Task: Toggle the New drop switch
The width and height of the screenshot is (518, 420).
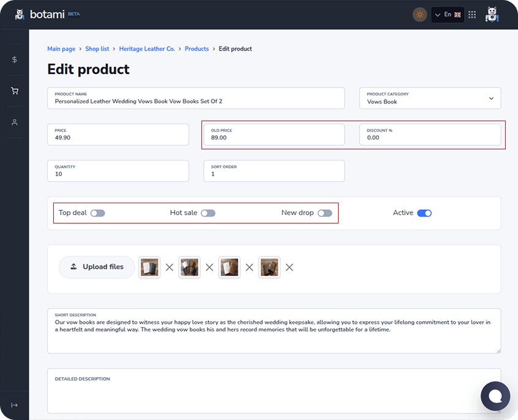Action: click(325, 213)
